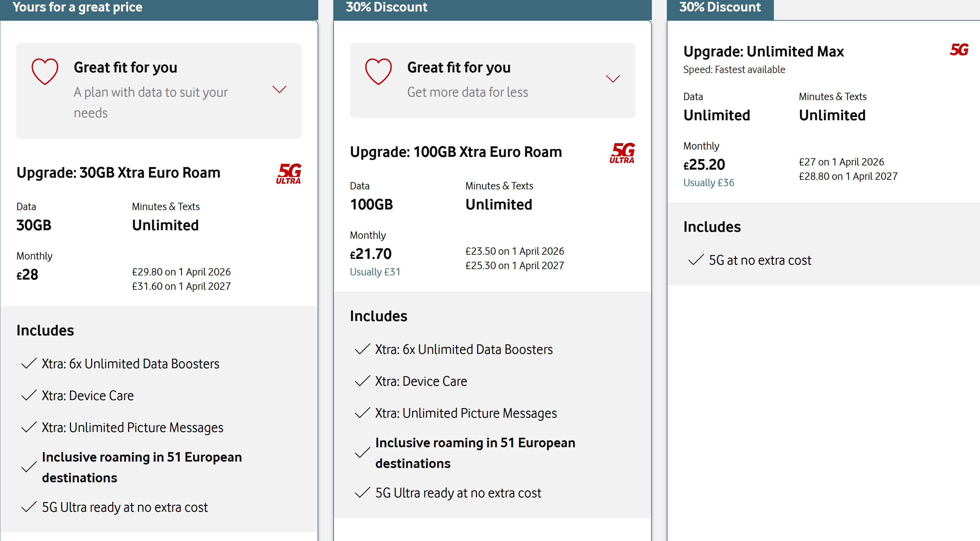Click 'Great fit for you' heading on the 100GB plan
980x541 pixels.
459,68
